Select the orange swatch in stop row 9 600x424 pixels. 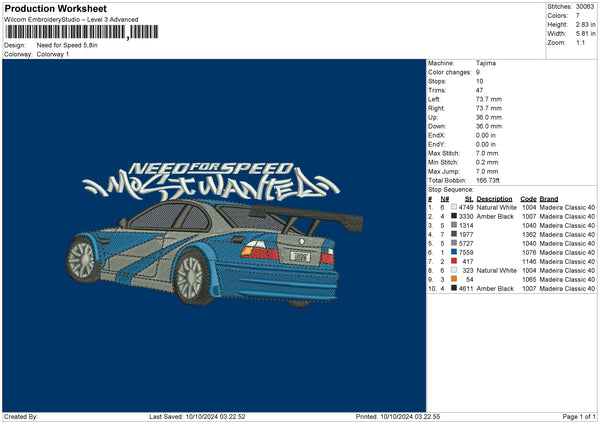454,279
